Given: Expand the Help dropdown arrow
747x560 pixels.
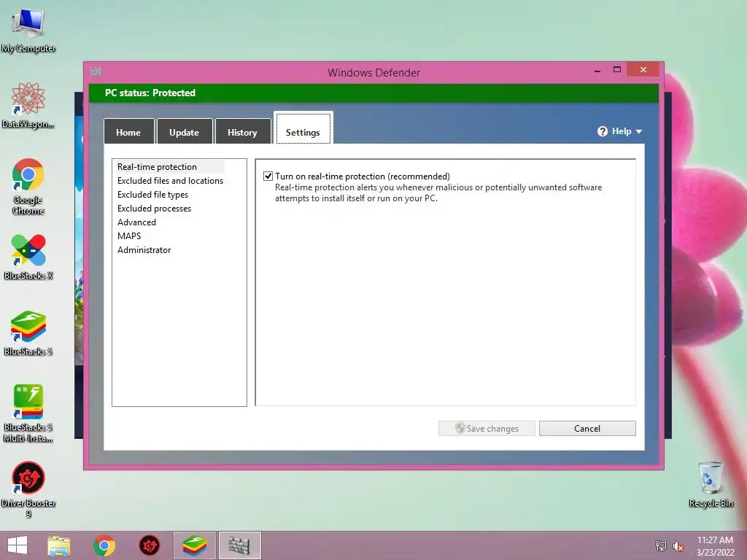Looking at the screenshot, I should pyautogui.click(x=639, y=131).
